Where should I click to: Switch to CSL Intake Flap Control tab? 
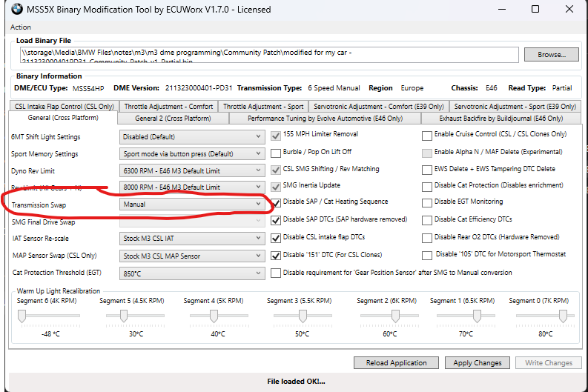(x=64, y=107)
